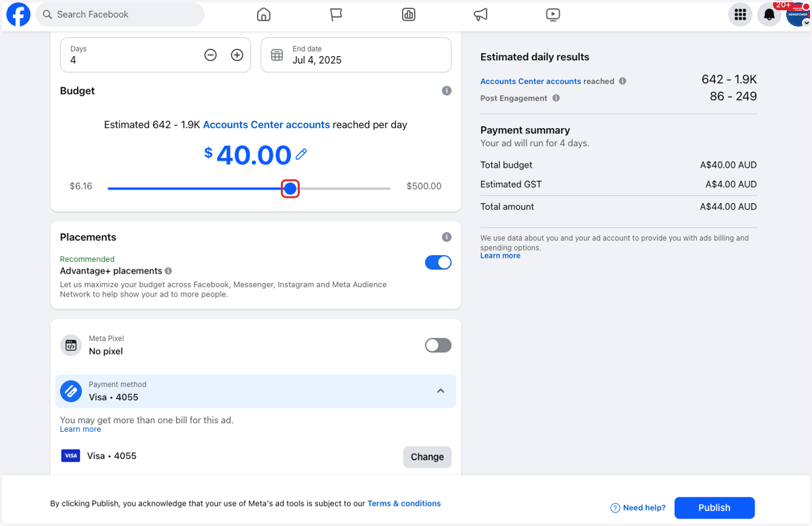This screenshot has width=812, height=526.
Task: Open the End date calendar icon
Action: tap(277, 55)
